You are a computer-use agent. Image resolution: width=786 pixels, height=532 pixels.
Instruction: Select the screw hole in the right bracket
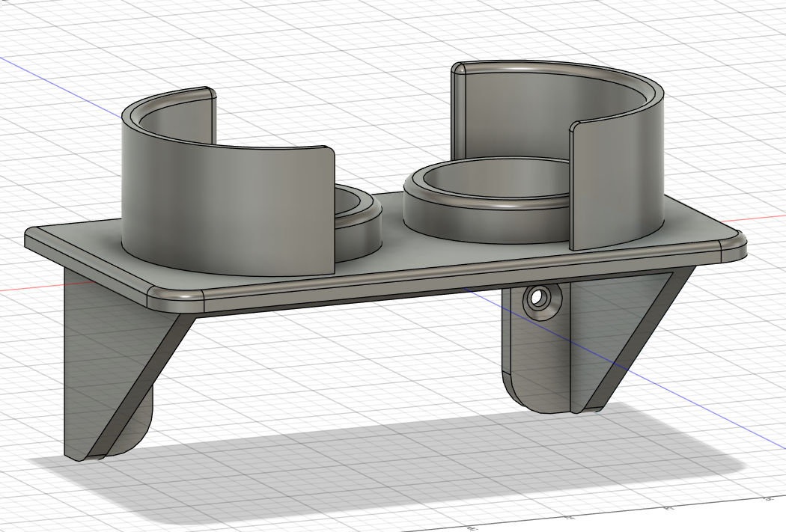click(x=537, y=298)
